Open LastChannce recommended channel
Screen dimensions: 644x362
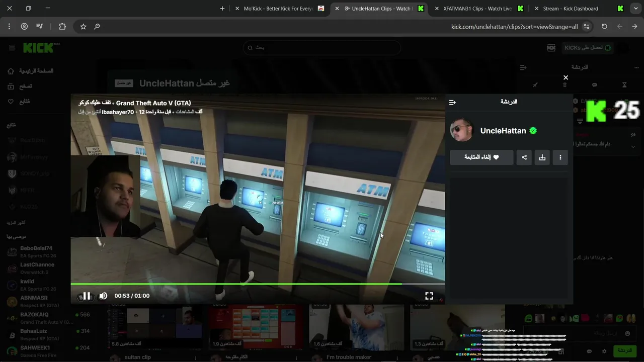[35, 268]
